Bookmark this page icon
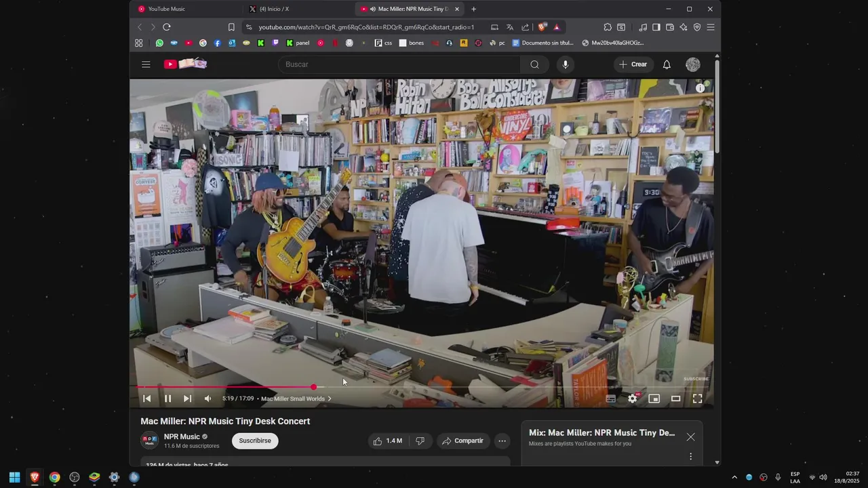Viewport: 868px width, 488px height. (231, 27)
